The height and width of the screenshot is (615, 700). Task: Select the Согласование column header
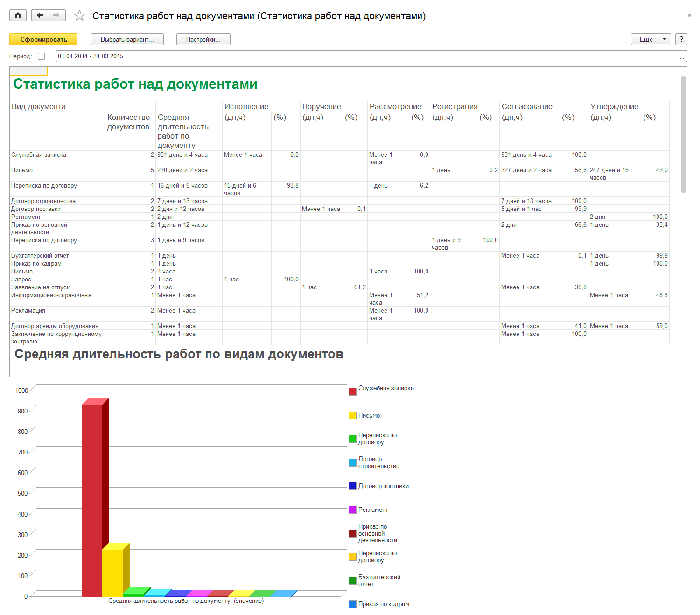[527, 106]
